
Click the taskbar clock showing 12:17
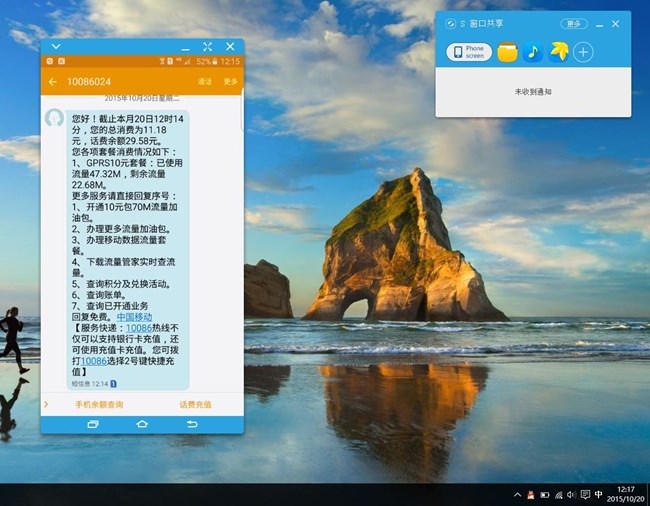[x=626, y=495]
